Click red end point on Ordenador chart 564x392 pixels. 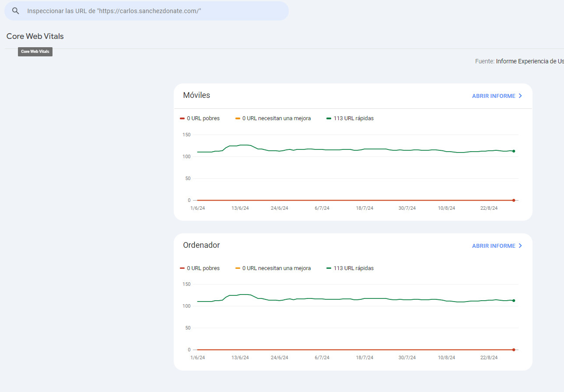click(x=513, y=350)
